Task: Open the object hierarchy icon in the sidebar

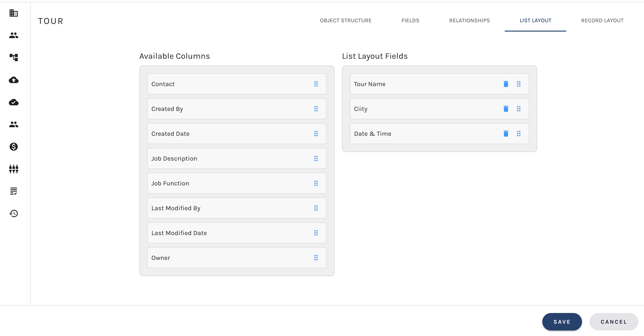Action: click(x=13, y=58)
